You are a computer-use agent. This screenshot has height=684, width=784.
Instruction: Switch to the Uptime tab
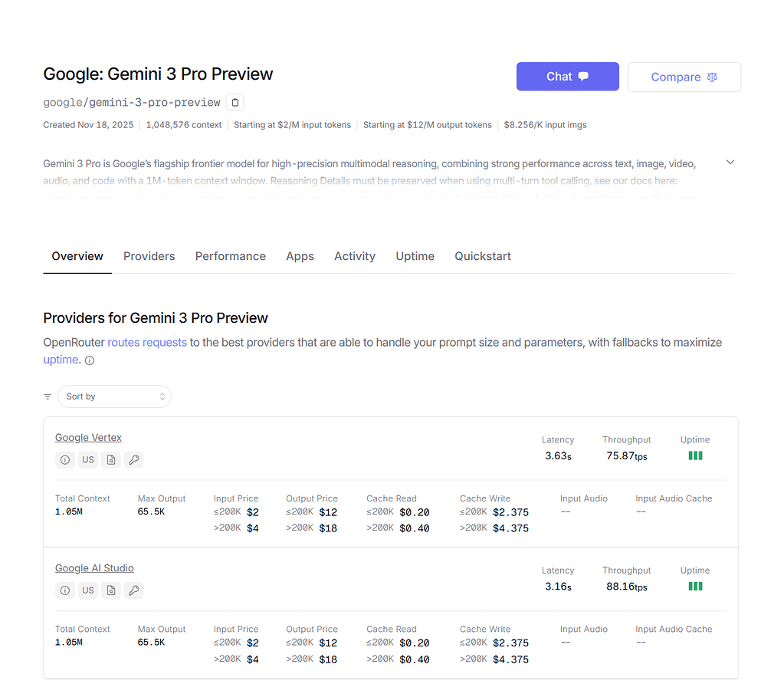[x=415, y=256]
